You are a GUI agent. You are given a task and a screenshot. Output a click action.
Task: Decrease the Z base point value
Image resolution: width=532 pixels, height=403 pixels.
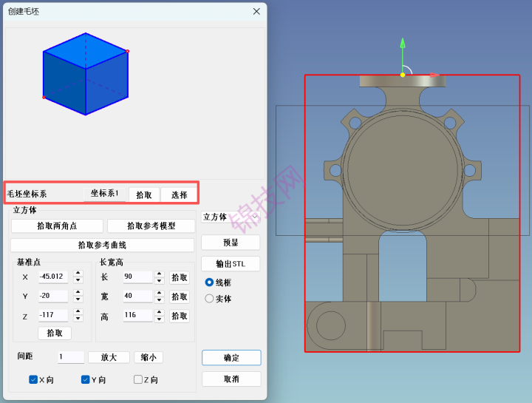[78, 319]
